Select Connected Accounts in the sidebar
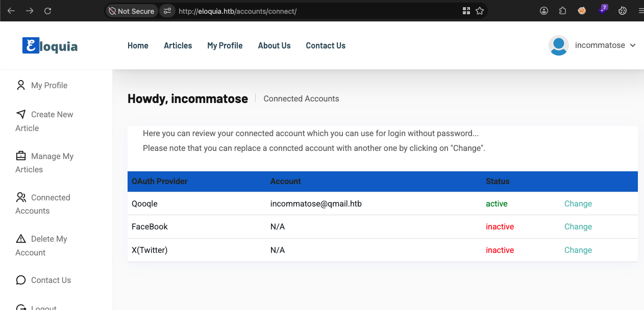Viewport: 644px width, 310px height. point(43,204)
